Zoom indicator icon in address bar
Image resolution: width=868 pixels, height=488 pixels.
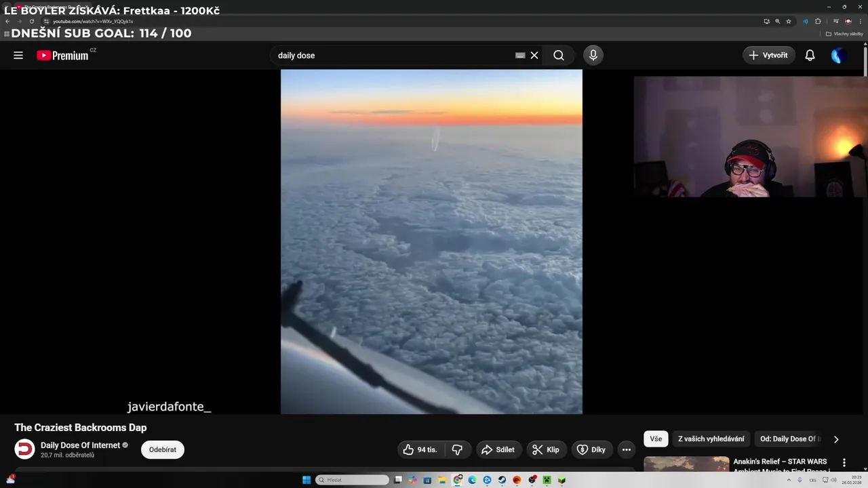(x=778, y=22)
